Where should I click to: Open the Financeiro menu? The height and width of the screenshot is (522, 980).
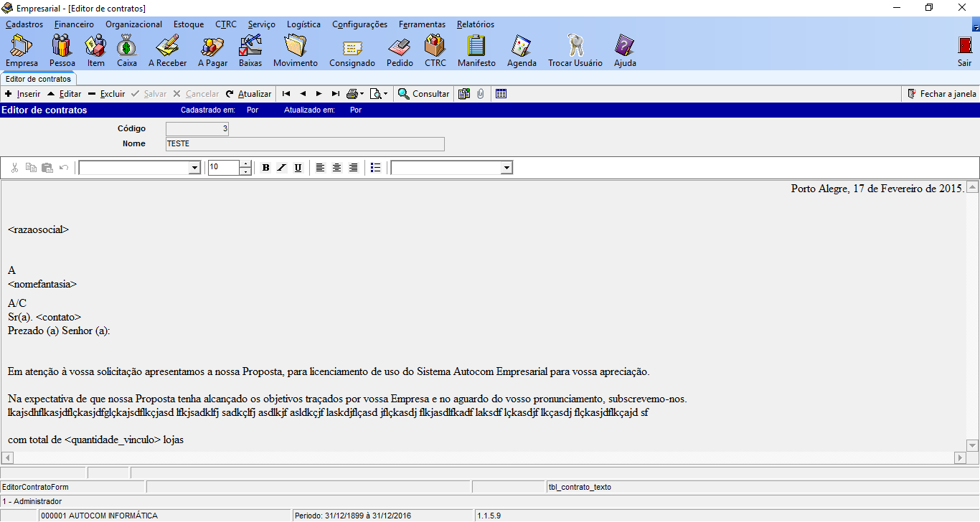click(x=74, y=24)
